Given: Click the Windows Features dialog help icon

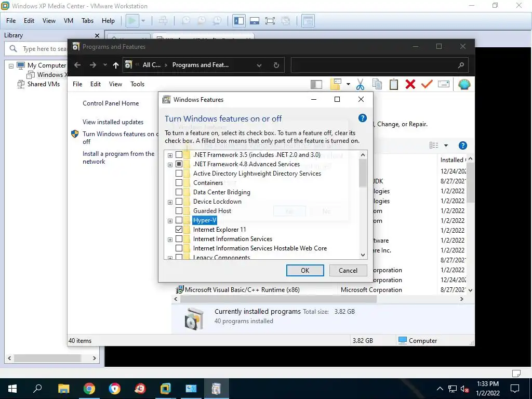Looking at the screenshot, I should [x=362, y=118].
